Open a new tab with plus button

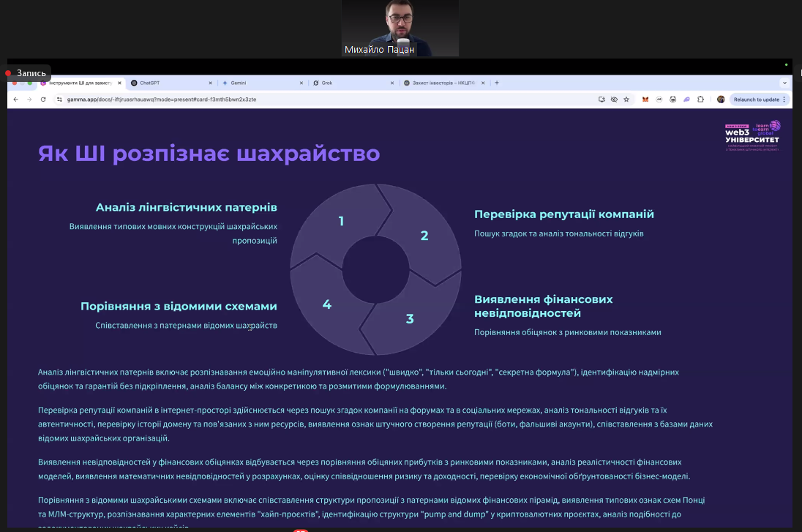[497, 83]
